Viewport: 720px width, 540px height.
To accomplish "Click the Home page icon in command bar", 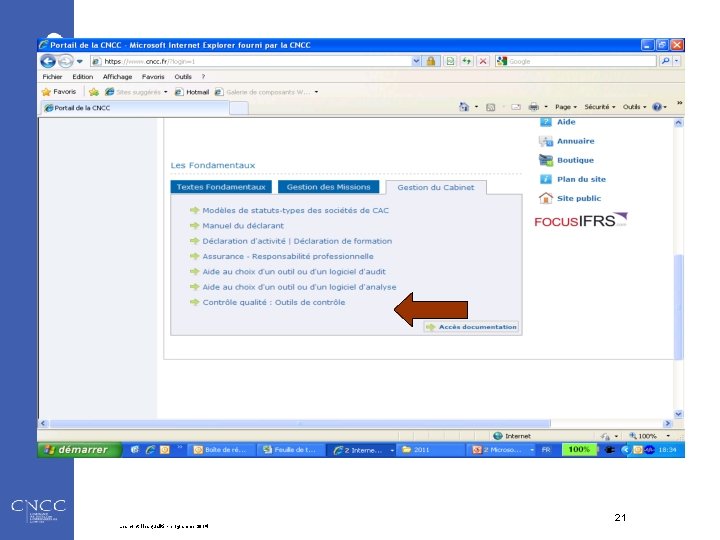I will [464, 107].
